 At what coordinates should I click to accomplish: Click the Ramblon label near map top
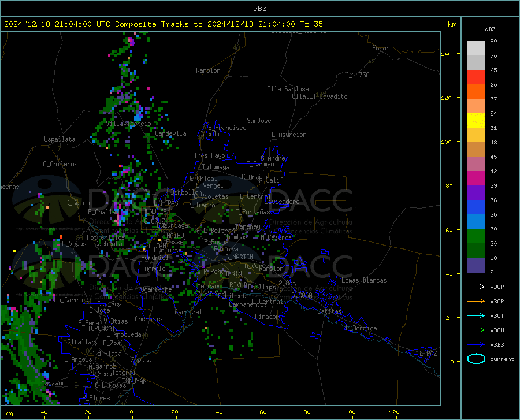(x=208, y=70)
